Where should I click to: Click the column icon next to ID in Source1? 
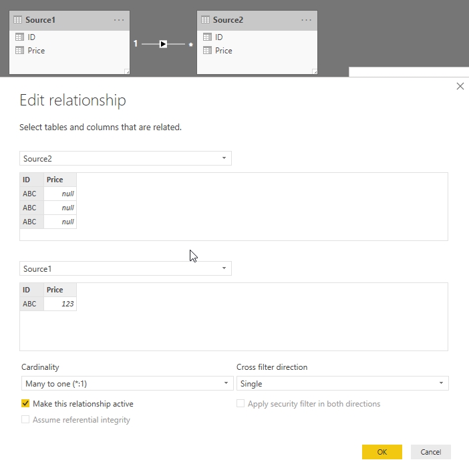click(19, 37)
